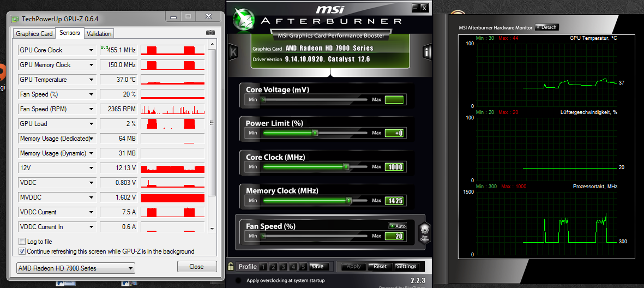
Task: Click the Power Limit slider handle
Action: click(x=315, y=133)
